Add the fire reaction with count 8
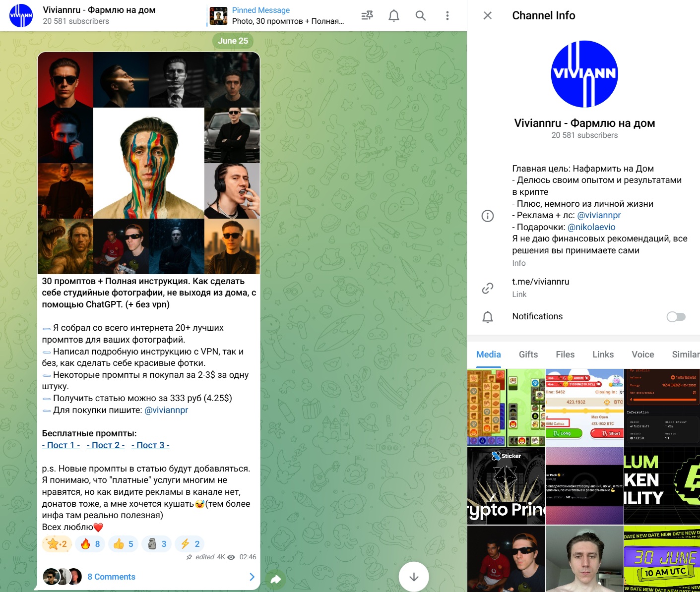The image size is (700, 592). tap(90, 544)
